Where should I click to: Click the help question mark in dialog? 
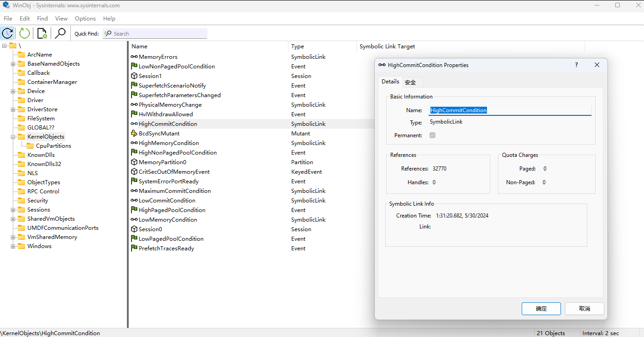click(576, 65)
